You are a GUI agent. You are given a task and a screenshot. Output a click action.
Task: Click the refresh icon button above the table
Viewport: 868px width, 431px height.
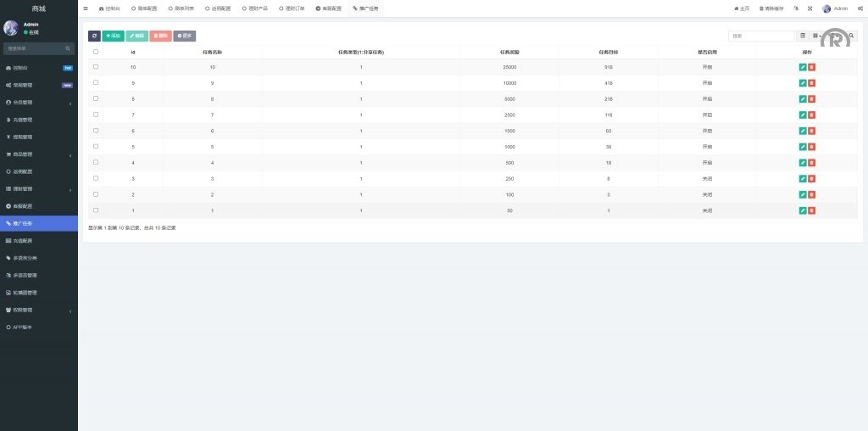(x=94, y=36)
